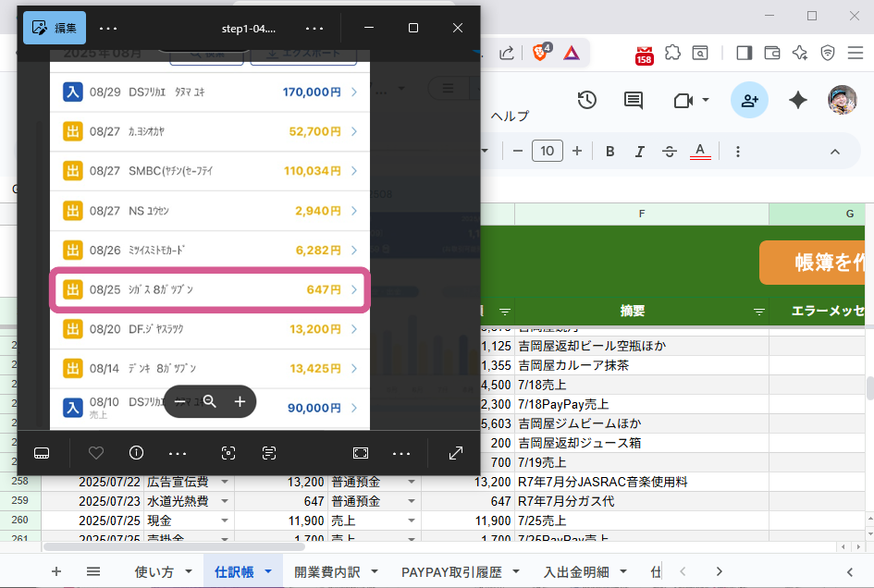
Task: Switch to the PAYPAY取引履歴 sheet tab
Action: tap(453, 571)
